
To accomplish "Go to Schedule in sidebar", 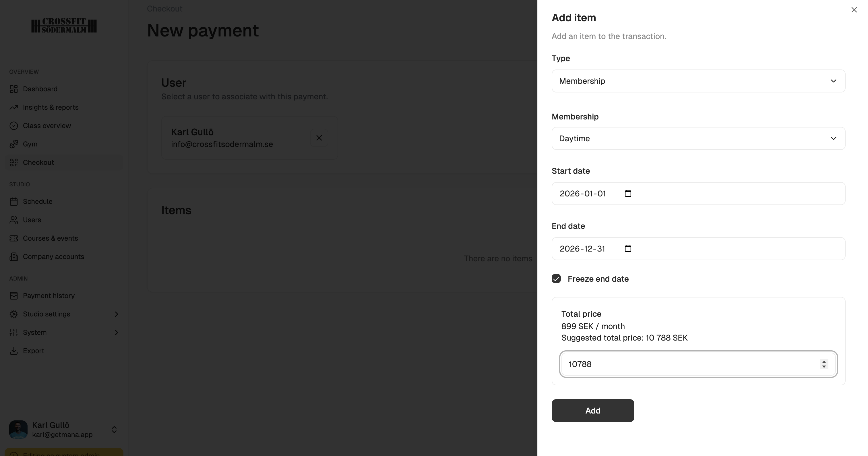I will [37, 202].
